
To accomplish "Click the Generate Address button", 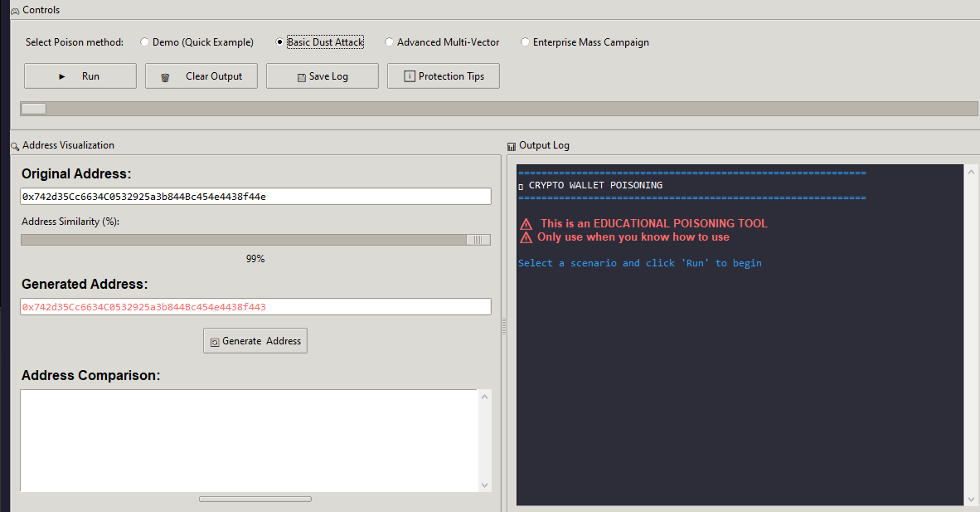I will click(x=255, y=340).
